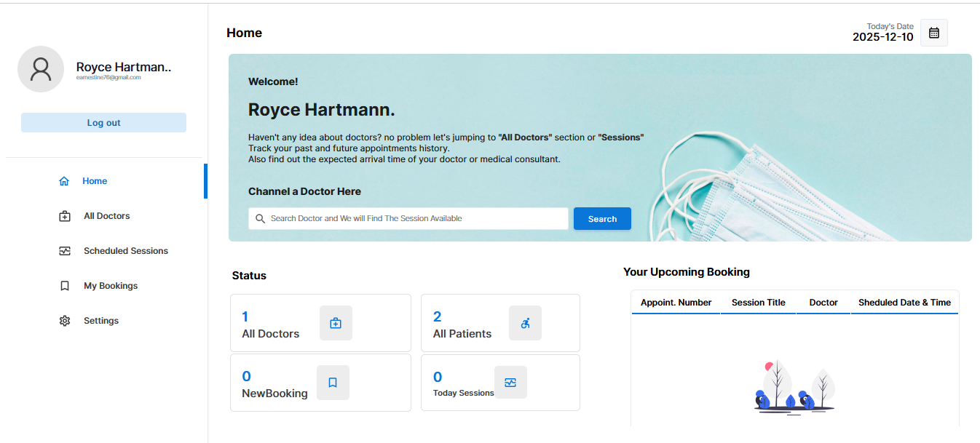This screenshot has width=980, height=443.
Task: Click the Today Sessions count "0"
Action: coord(438,377)
